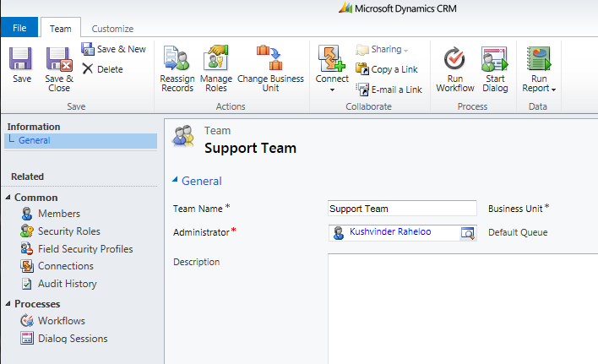Click the Save & Close icon
Screen dimensions: 598x364
pos(59,59)
